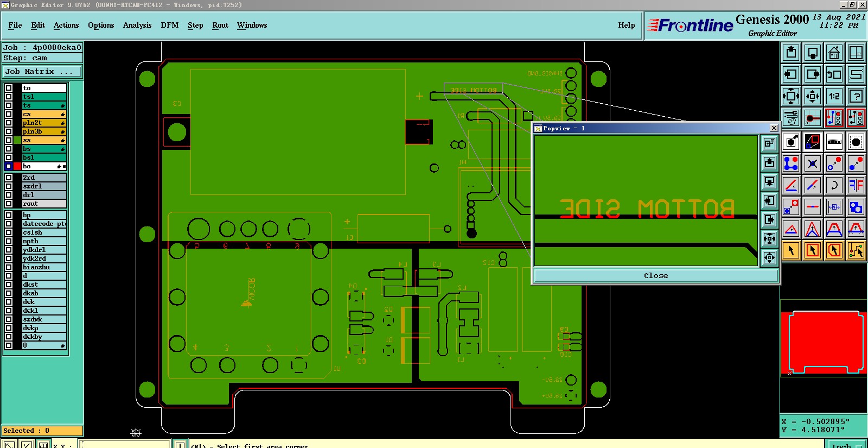Image resolution: width=868 pixels, height=448 pixels.
Task: Close the Popview window using Close button
Action: point(656,275)
